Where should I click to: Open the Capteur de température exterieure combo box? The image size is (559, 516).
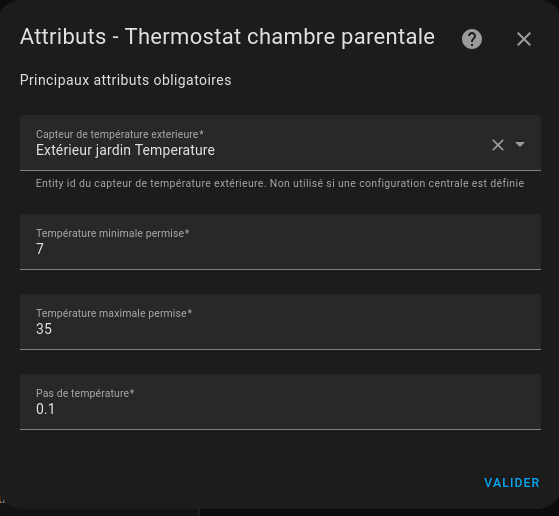pyautogui.click(x=280, y=143)
